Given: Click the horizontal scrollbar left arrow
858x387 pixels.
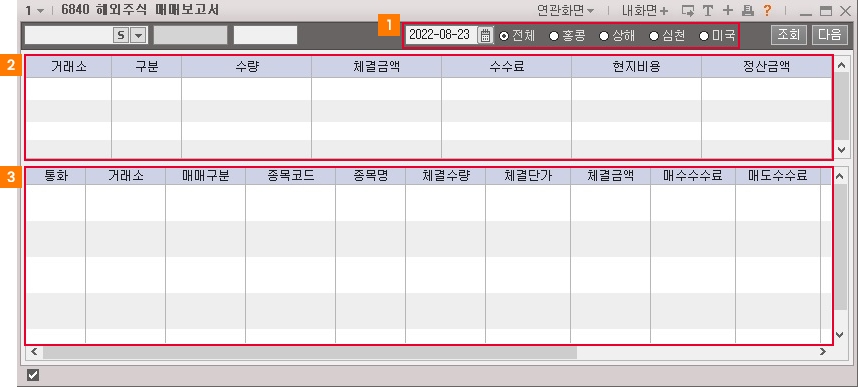Looking at the screenshot, I should coord(34,352).
